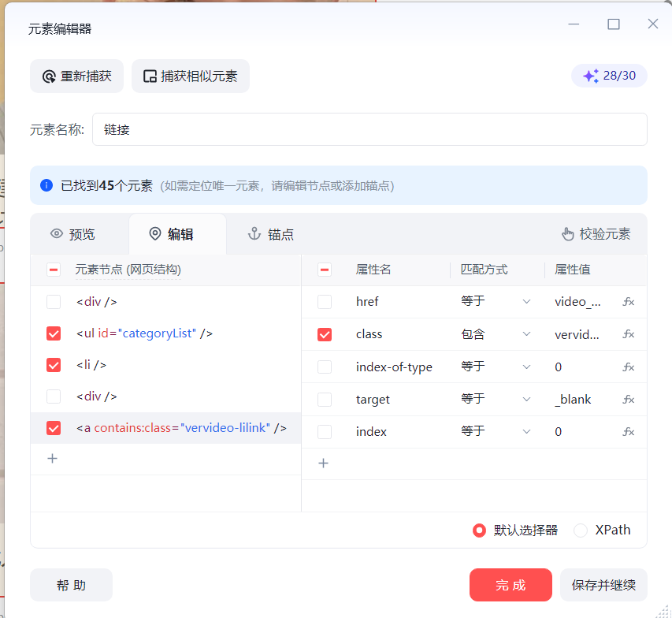This screenshot has width=672, height=618.
Task: Select the 默认选择器 radio option
Action: [x=479, y=531]
